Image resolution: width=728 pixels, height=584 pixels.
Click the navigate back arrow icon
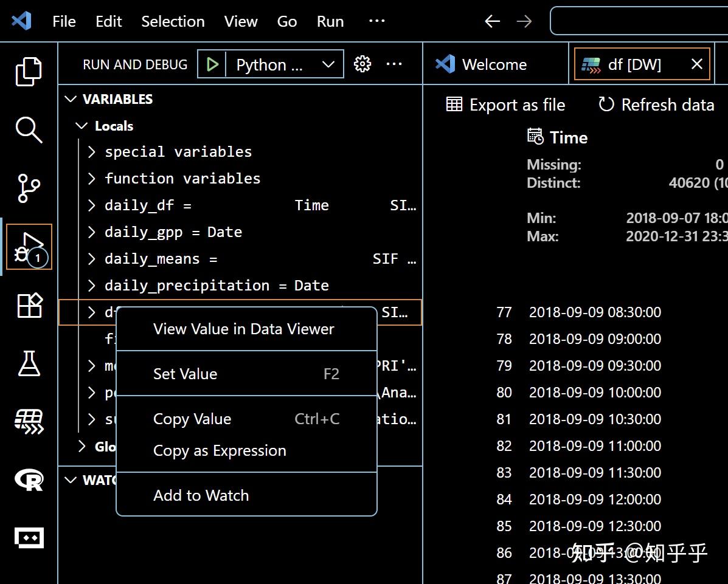click(x=492, y=21)
